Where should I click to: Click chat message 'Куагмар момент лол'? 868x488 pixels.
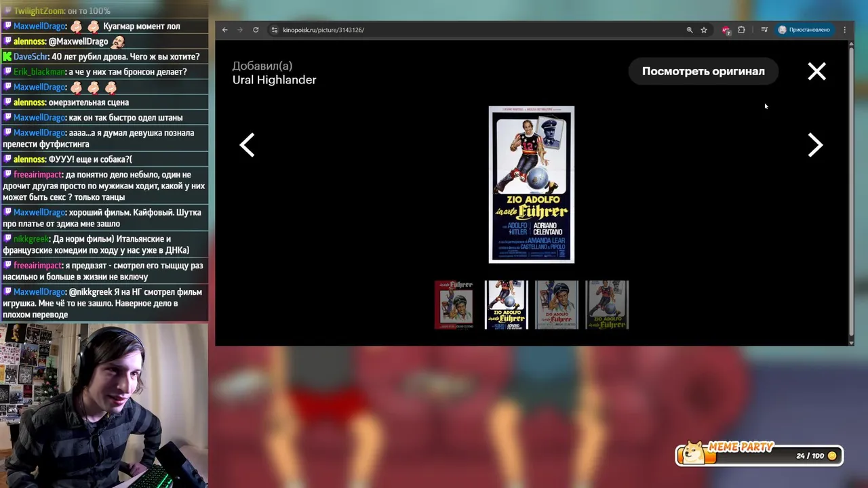[x=142, y=26]
